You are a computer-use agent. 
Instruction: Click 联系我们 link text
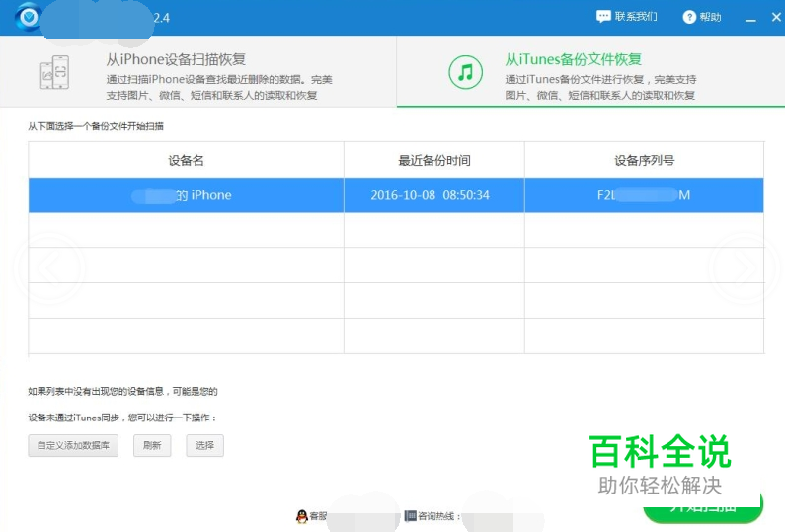click(x=636, y=17)
